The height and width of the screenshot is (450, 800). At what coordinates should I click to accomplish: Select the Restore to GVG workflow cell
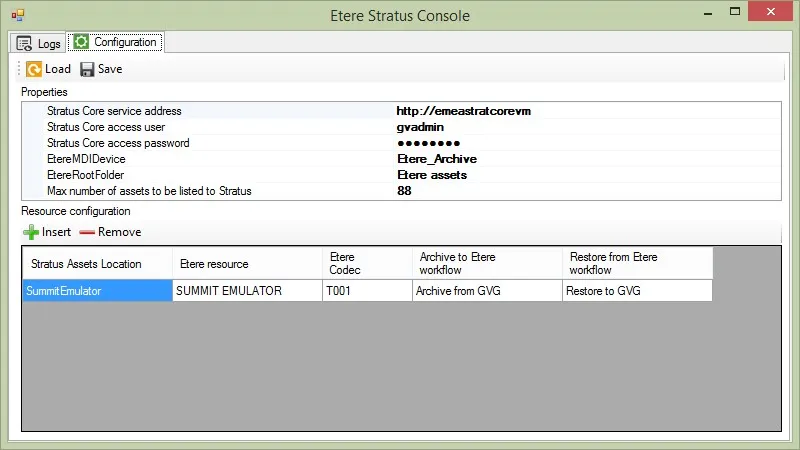click(637, 291)
